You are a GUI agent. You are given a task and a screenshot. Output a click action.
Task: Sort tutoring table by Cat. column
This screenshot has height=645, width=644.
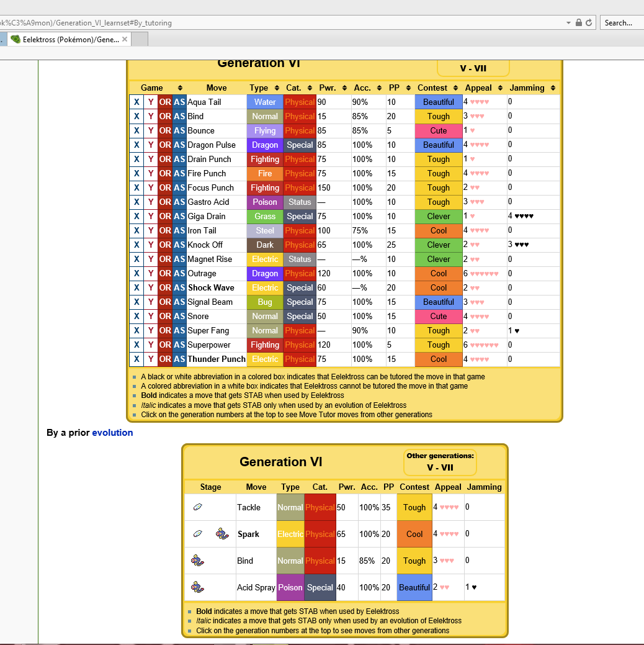point(310,88)
